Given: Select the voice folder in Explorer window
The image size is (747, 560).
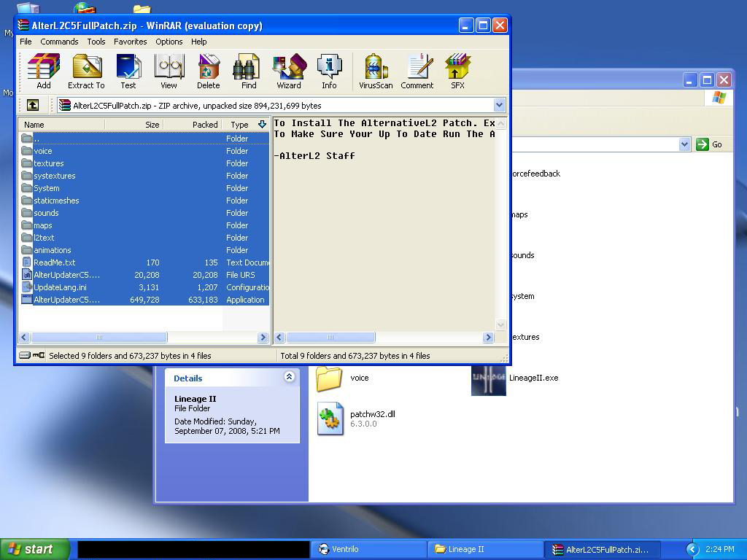Looking at the screenshot, I should click(x=343, y=378).
